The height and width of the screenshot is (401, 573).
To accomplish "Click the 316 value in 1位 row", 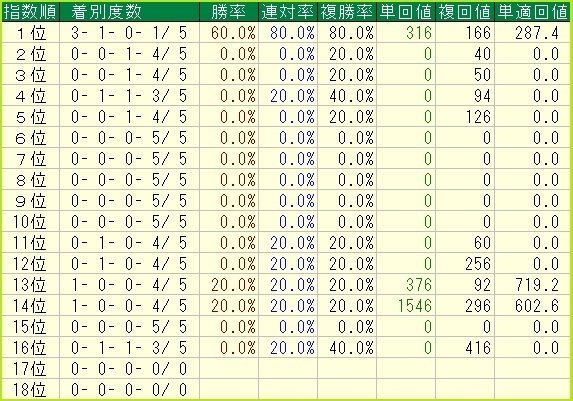I will [419, 33].
